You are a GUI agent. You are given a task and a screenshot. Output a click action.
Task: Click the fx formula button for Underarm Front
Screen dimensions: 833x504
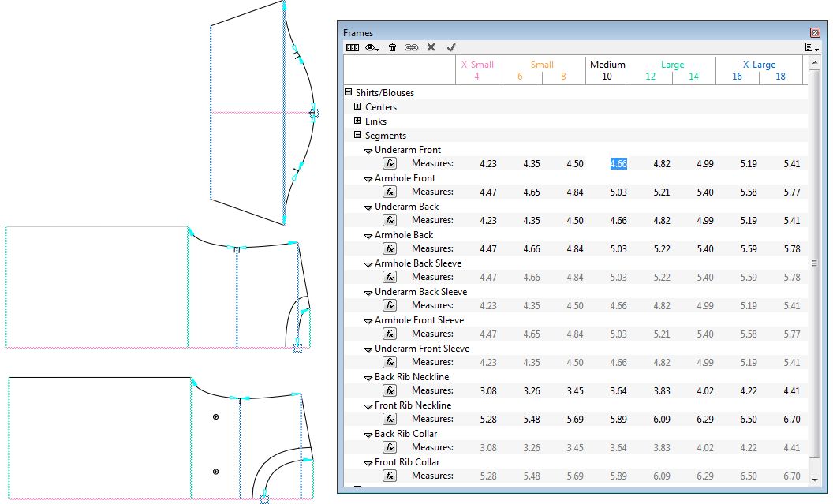point(390,163)
